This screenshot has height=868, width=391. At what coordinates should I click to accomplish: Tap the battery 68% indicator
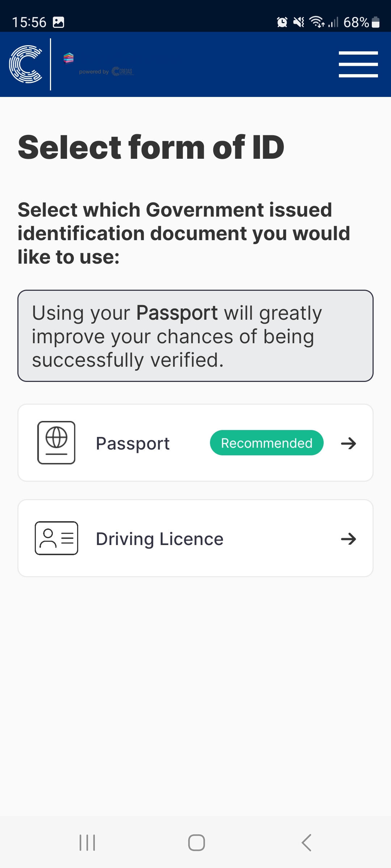tap(361, 22)
